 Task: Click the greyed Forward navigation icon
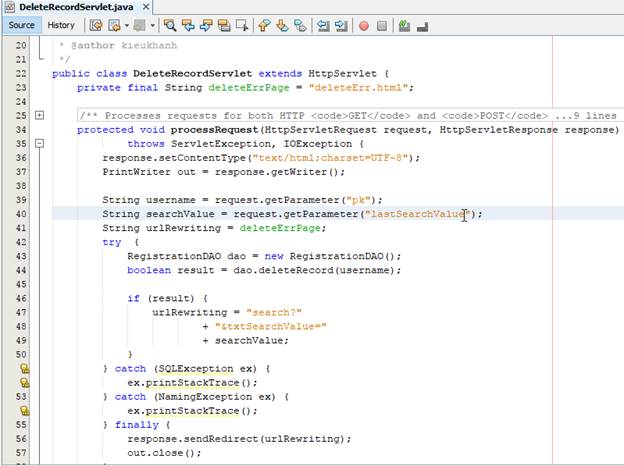(x=139, y=25)
